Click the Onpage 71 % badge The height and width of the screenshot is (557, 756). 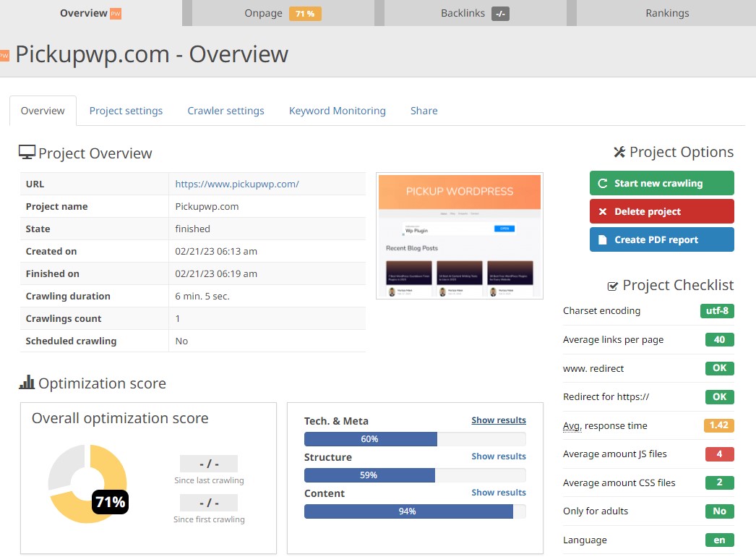(x=305, y=14)
